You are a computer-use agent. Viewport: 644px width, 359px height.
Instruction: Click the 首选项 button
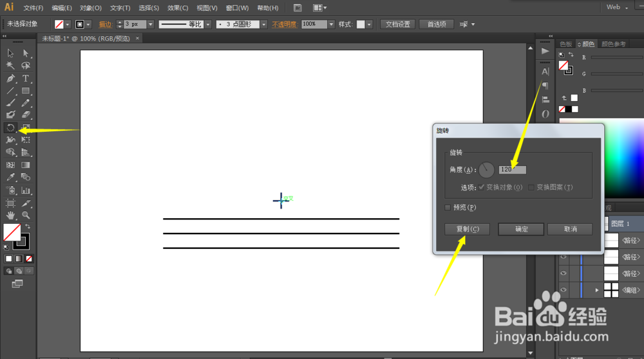point(437,24)
